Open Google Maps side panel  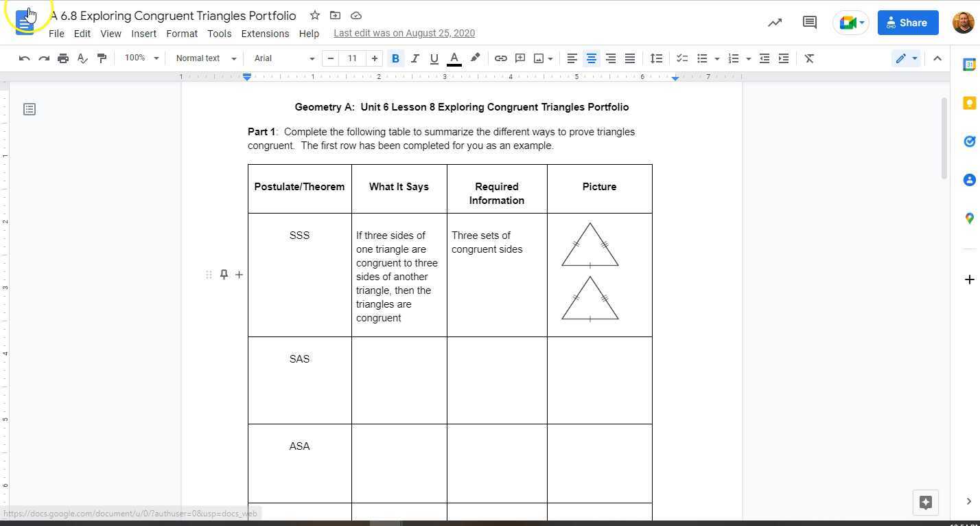pos(969,218)
